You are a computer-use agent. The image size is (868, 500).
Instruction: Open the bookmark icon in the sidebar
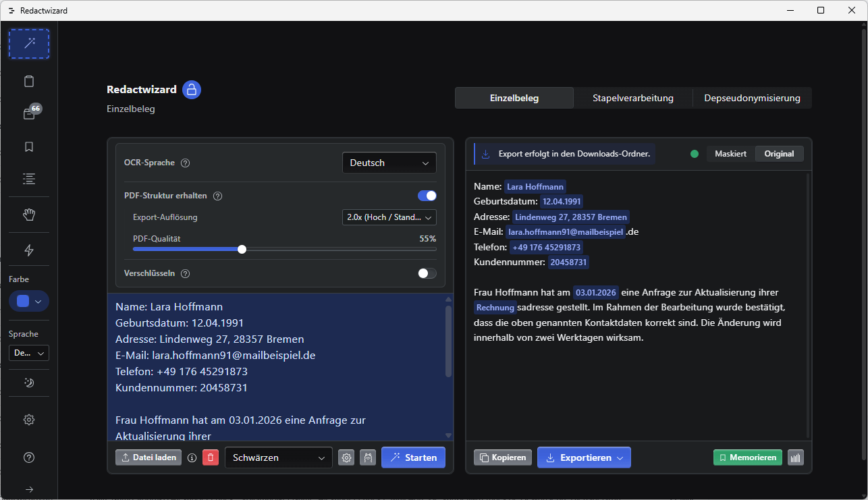point(29,146)
